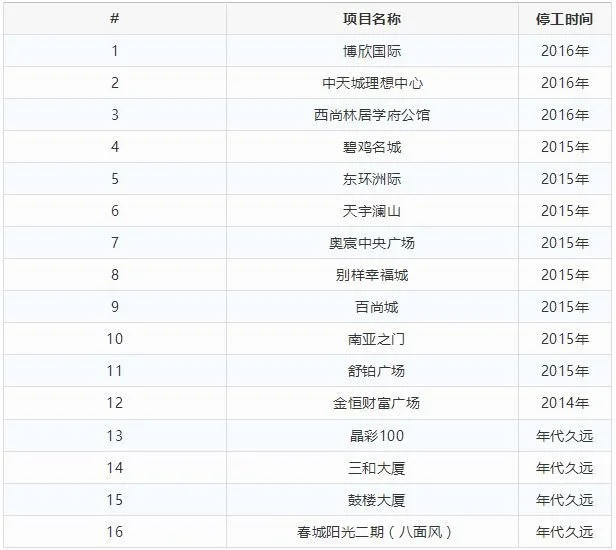
Task: Click row number 7 cell
Action: [115, 243]
